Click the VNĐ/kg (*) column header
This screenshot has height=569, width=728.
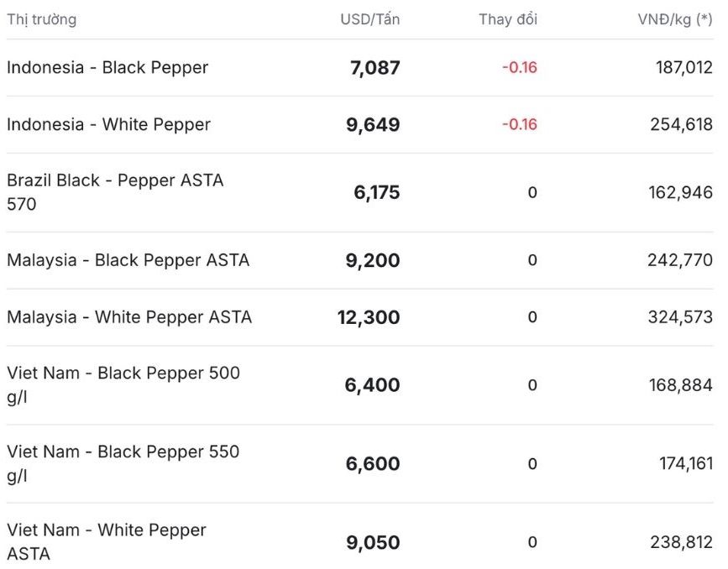click(675, 19)
